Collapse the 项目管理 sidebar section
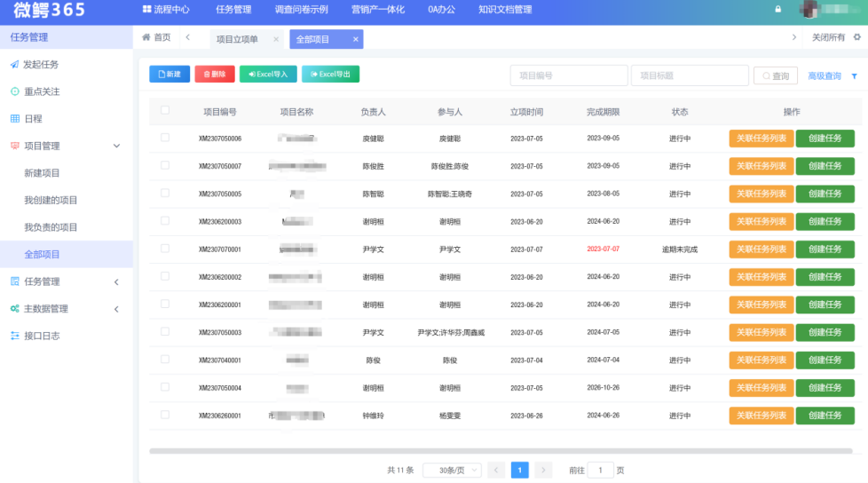868x483 pixels. point(116,146)
